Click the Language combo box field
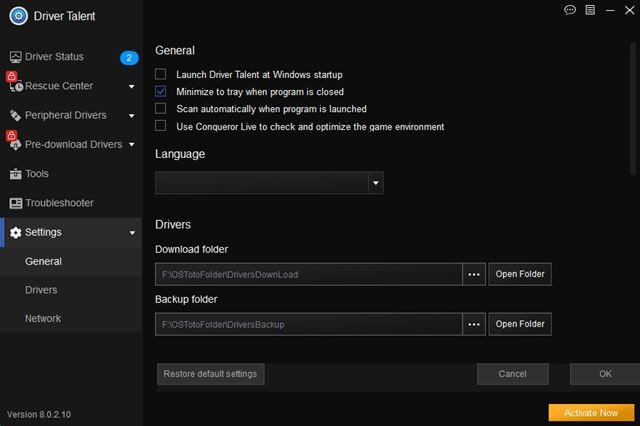The width and height of the screenshot is (640, 426). click(x=269, y=183)
